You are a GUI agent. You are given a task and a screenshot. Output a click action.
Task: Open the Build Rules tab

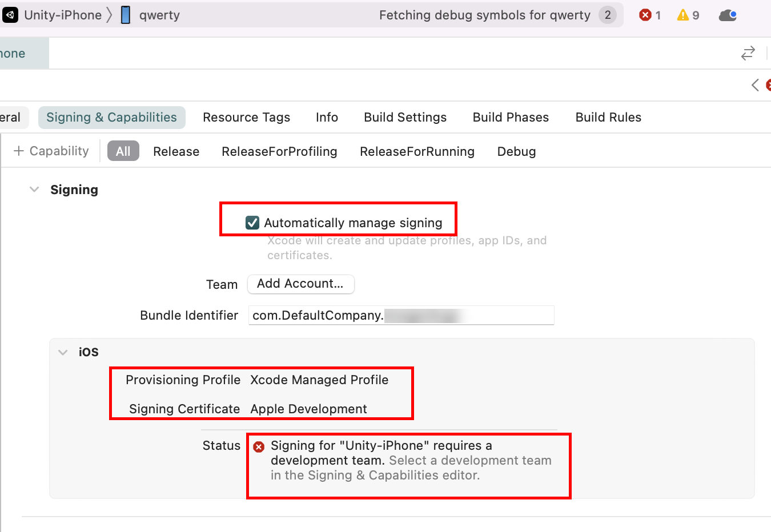[608, 117]
